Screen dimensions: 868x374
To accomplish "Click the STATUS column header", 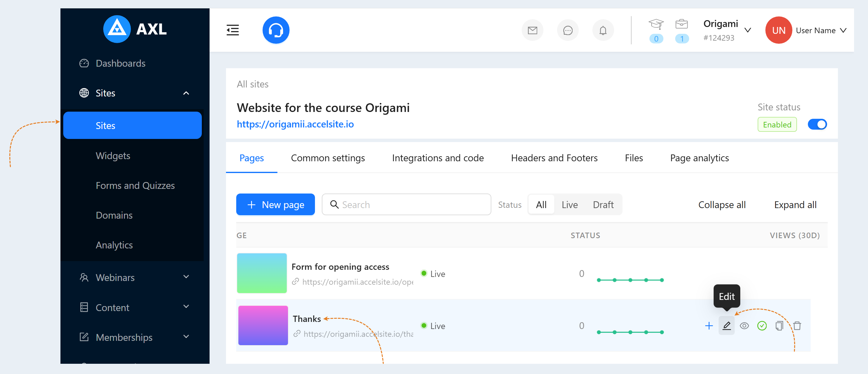I will [585, 235].
